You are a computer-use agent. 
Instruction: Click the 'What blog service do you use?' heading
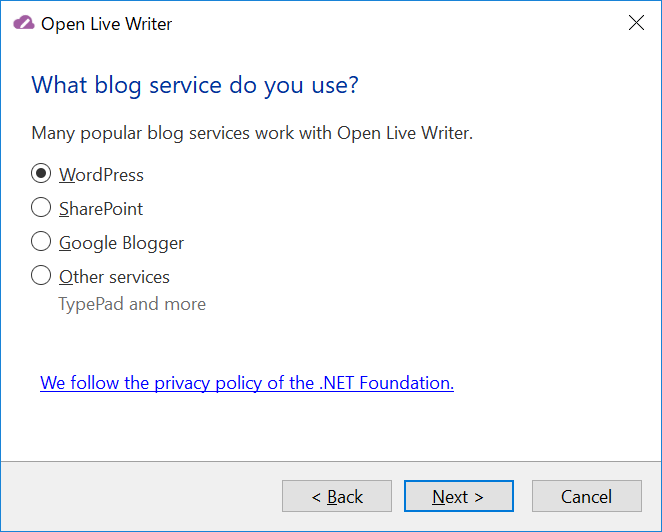pyautogui.click(x=195, y=86)
